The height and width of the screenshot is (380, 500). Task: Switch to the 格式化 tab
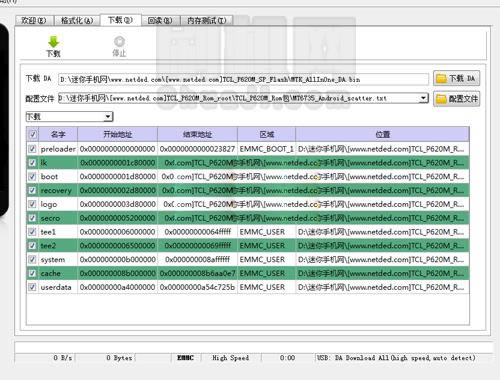tap(77, 21)
